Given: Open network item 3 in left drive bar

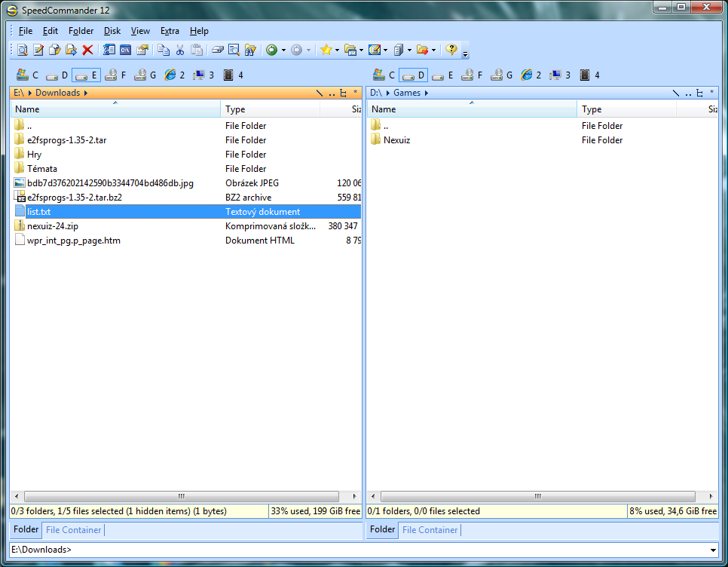Looking at the screenshot, I should click(203, 75).
